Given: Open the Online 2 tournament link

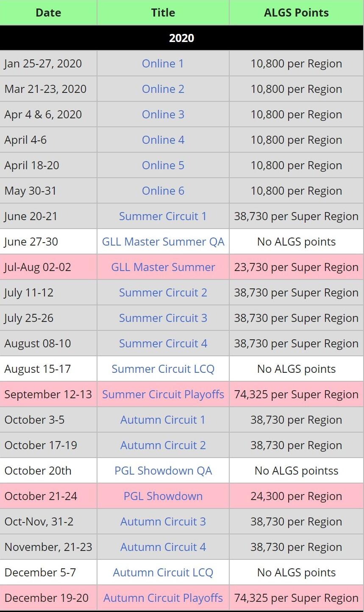Looking at the screenshot, I should pos(163,89).
